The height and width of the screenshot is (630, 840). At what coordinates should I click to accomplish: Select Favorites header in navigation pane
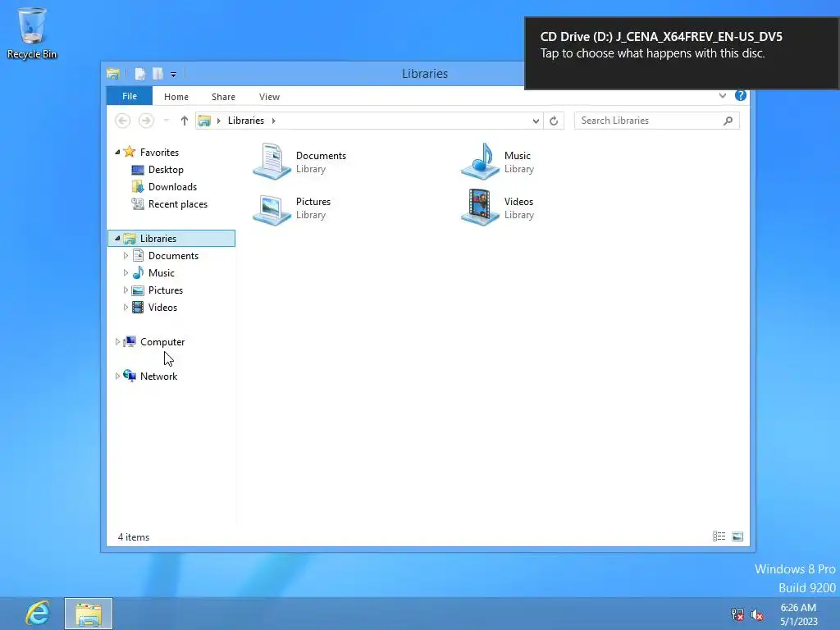159,153
